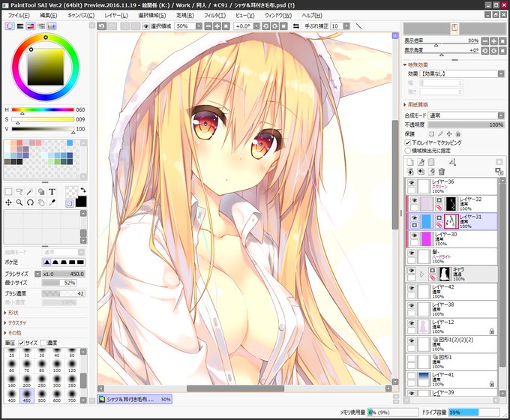Click the flip canvas horizontally icon
The image size is (510, 420).
coord(296,26)
